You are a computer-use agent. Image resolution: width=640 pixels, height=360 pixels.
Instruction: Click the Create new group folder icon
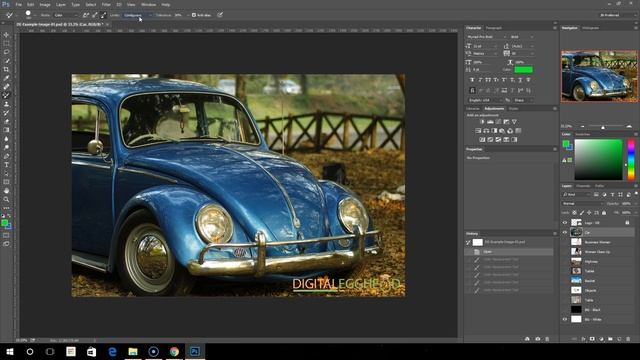pos(610,339)
